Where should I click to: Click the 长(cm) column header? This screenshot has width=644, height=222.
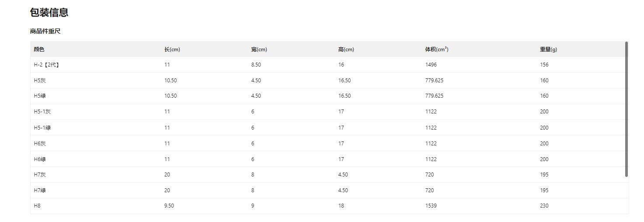[x=172, y=49]
